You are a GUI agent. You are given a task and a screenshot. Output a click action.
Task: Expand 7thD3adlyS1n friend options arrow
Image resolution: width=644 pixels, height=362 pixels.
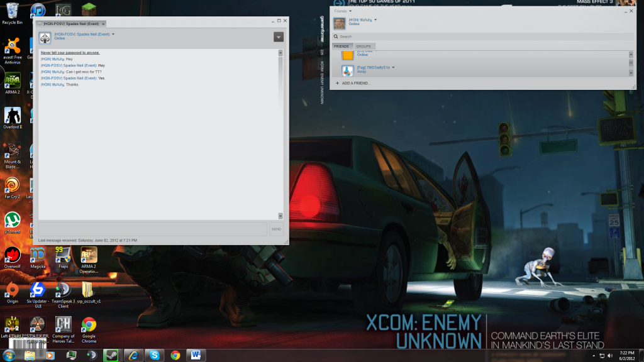[393, 67]
